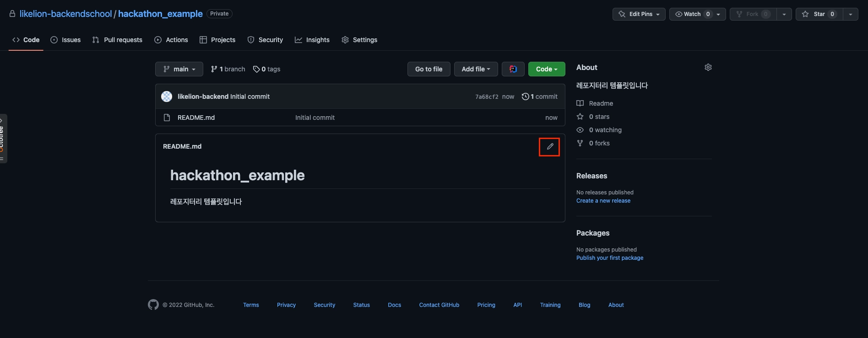The image size is (868, 338).
Task: Click the Fork button
Action: pyautogui.click(x=753, y=14)
